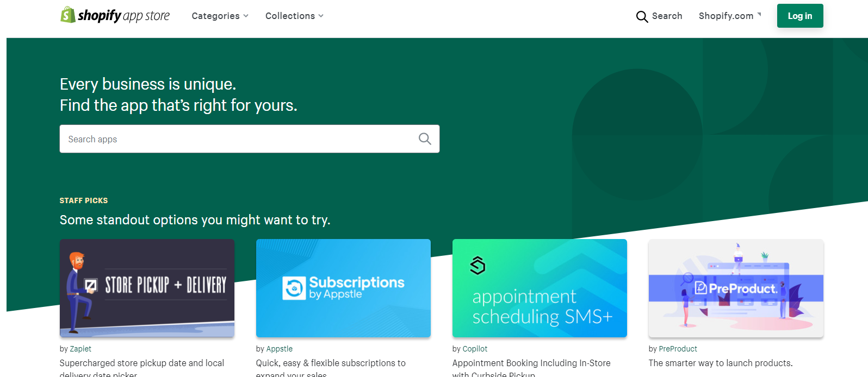868x377 pixels.
Task: Open the appointment scheduling SMS+ thumbnail
Action: click(540, 288)
